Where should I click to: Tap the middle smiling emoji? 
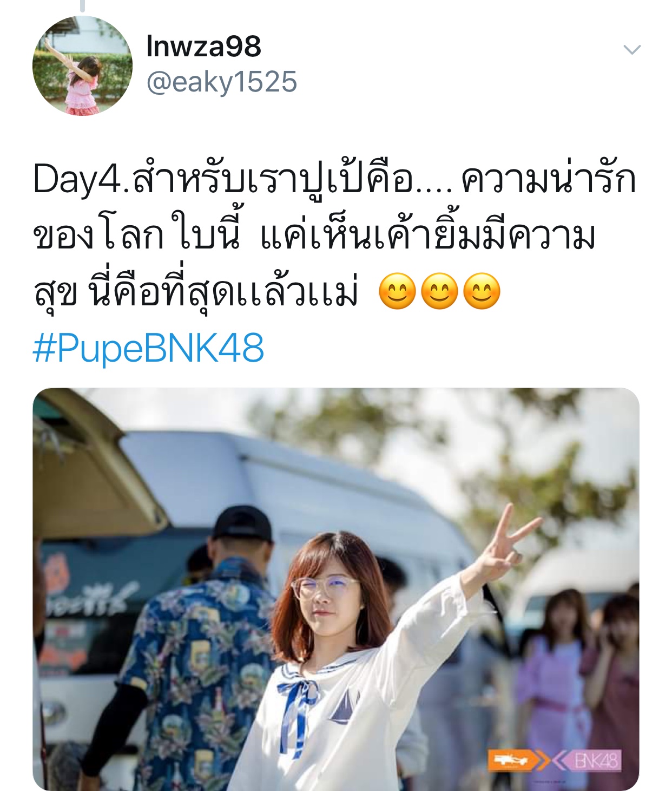[x=439, y=292]
